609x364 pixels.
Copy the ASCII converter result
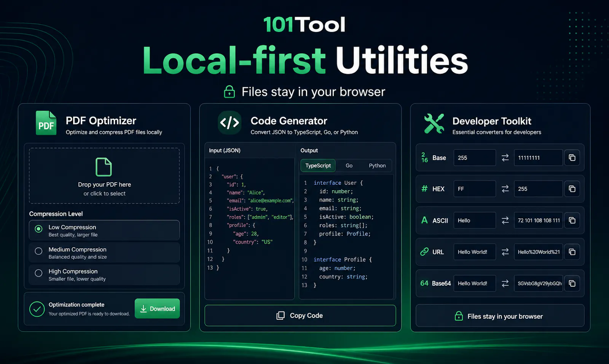[572, 220]
